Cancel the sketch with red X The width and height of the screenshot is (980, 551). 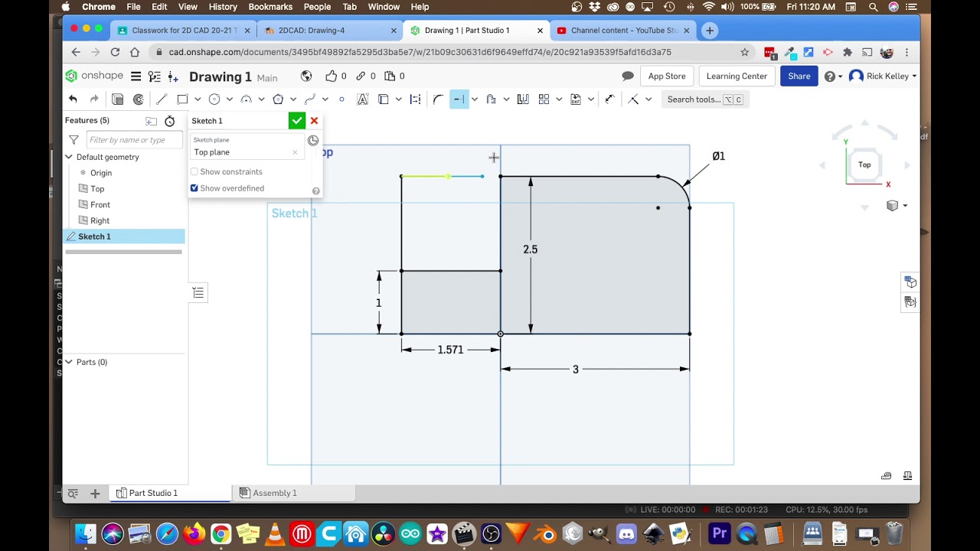tap(314, 121)
